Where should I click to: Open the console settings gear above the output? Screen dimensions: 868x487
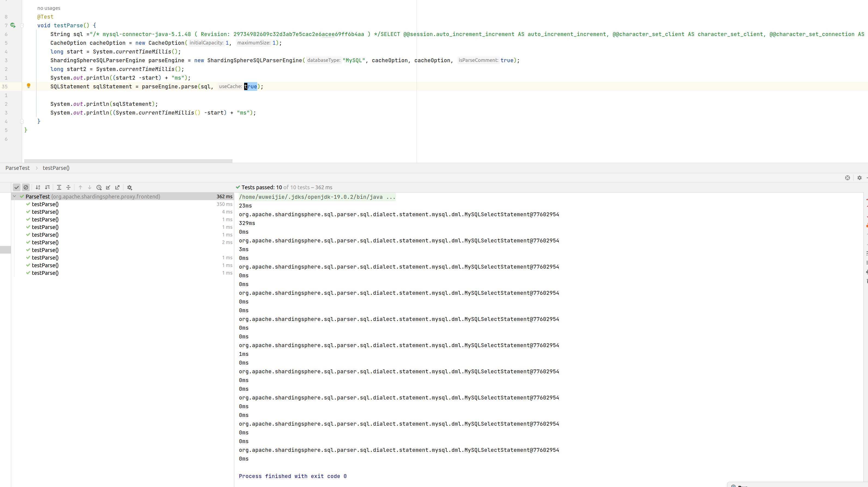pos(859,178)
